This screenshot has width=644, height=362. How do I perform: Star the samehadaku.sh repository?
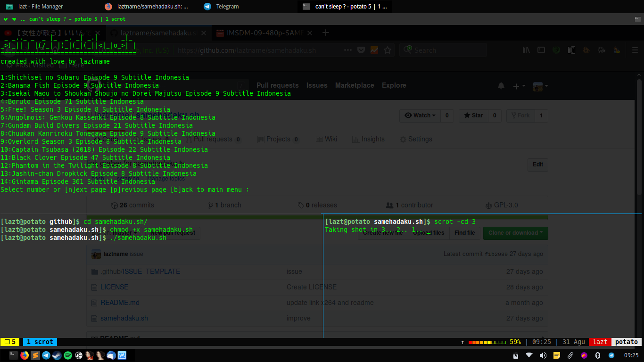tap(474, 115)
